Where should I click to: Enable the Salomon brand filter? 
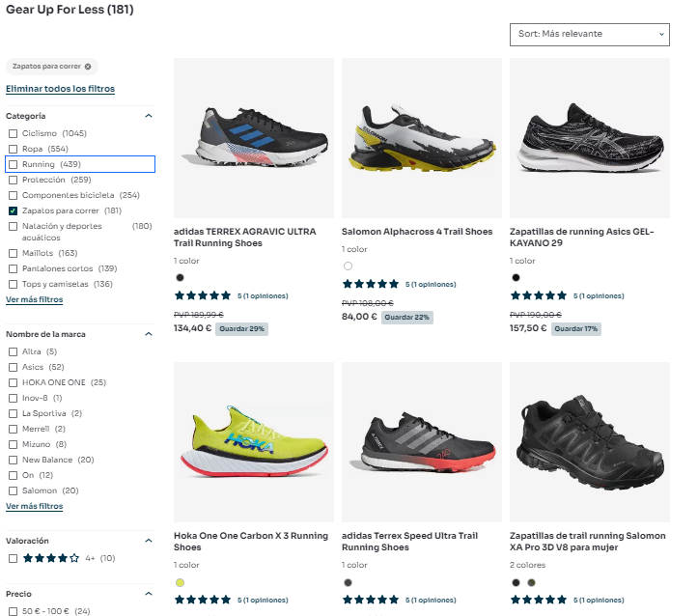click(13, 490)
